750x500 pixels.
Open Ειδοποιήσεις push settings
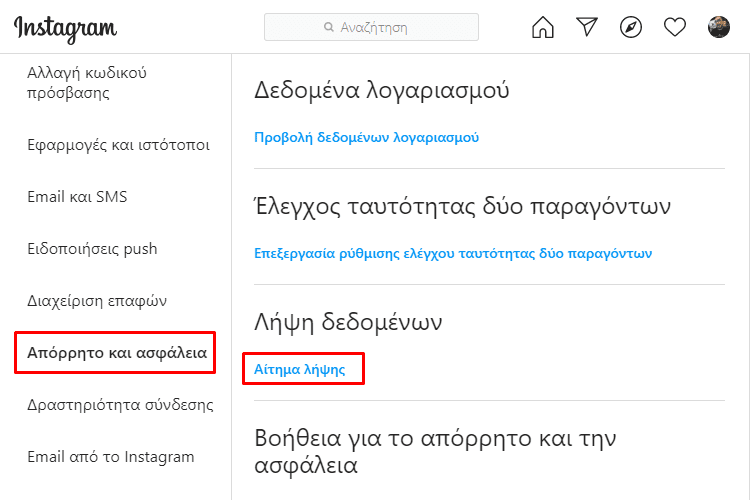point(92,249)
